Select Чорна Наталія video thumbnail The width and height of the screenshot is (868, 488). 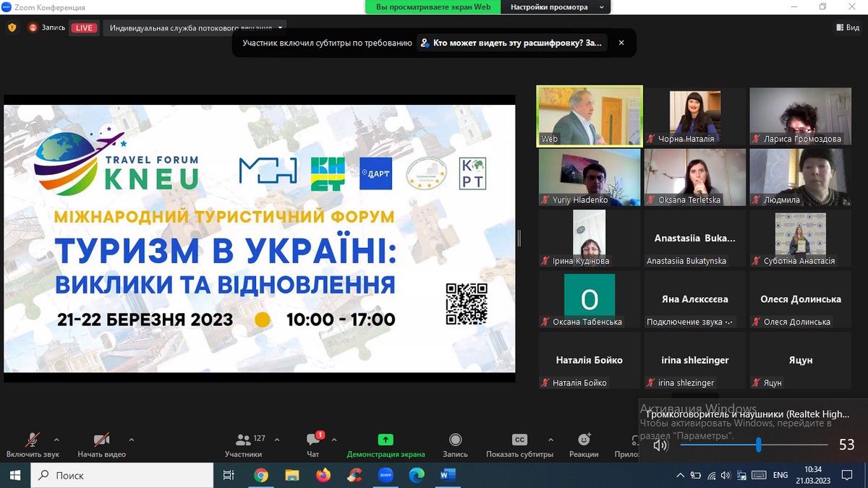point(694,117)
